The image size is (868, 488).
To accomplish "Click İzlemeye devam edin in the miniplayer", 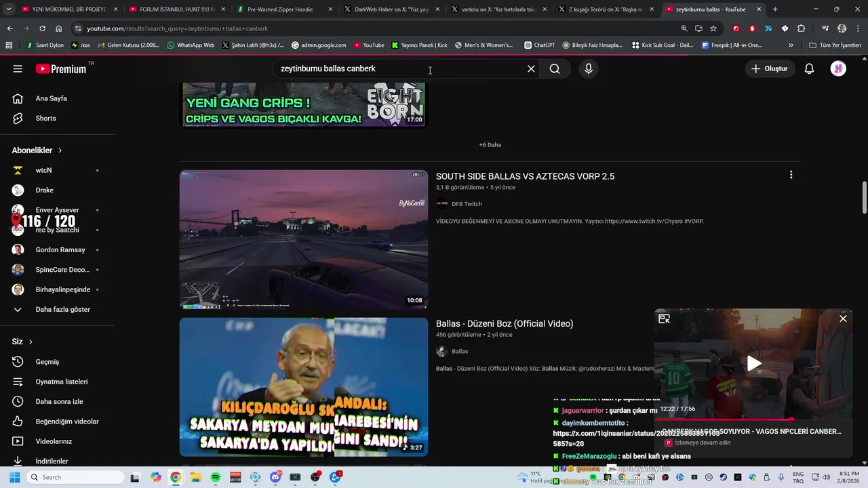I will [x=703, y=443].
